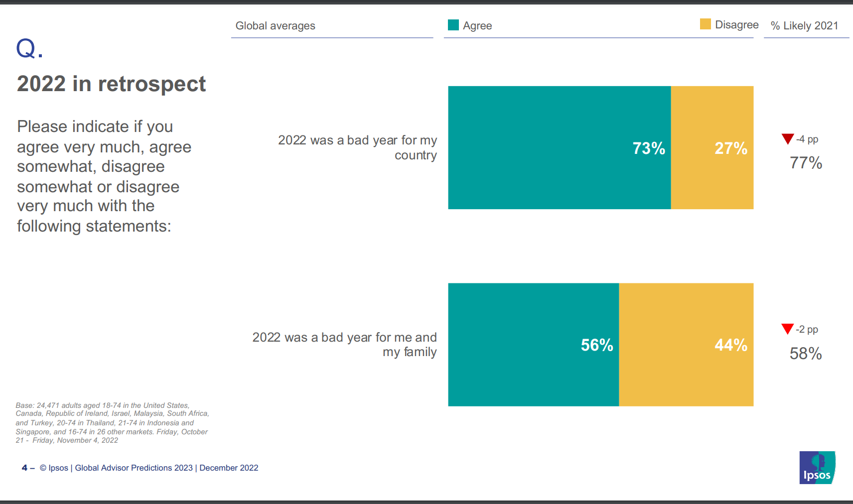The width and height of the screenshot is (853, 504).
Task: Click the bad year for my country label
Action: coord(357,147)
